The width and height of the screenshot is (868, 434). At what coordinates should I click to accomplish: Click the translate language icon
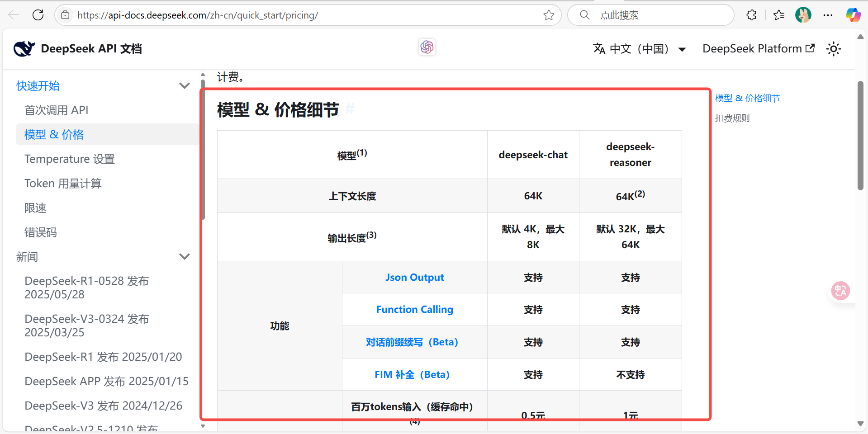coord(599,48)
